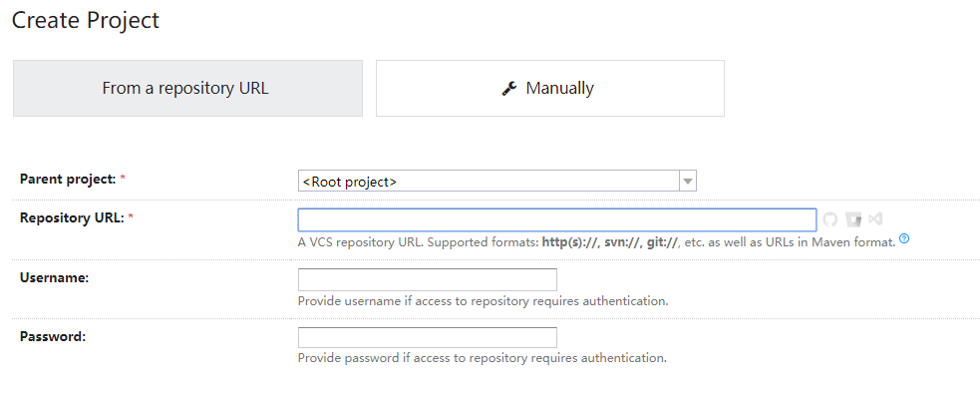Click the Username label
980x401 pixels.
(55, 277)
